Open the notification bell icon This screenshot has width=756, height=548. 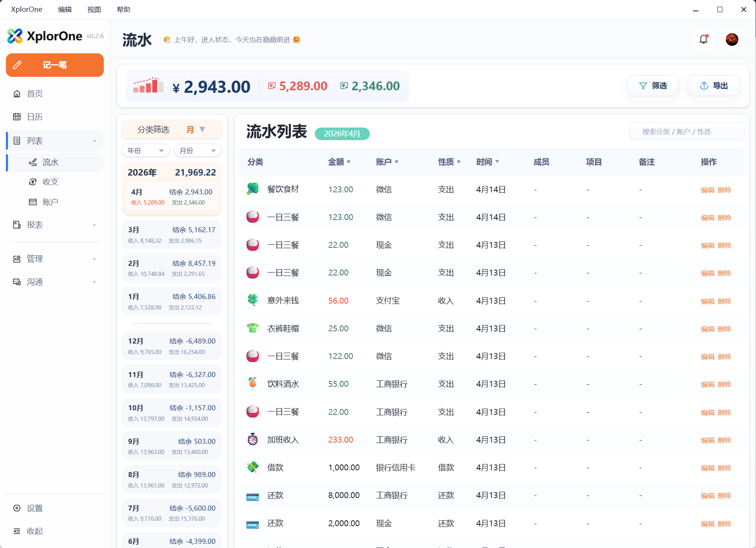pyautogui.click(x=703, y=39)
